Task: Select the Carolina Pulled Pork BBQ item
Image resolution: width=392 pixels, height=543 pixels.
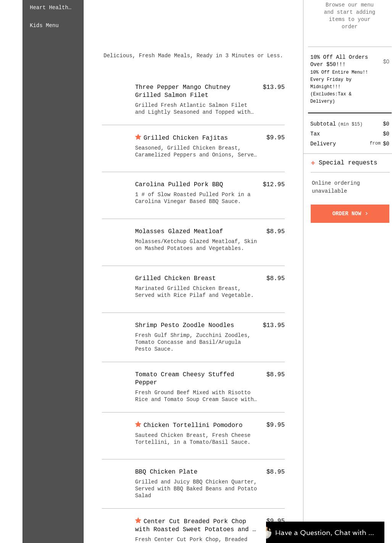Action: click(179, 184)
